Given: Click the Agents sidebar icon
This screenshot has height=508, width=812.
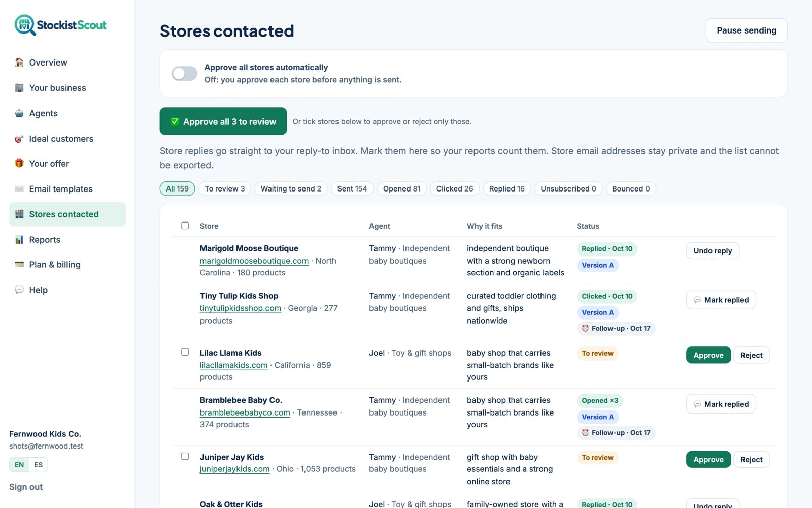Looking at the screenshot, I should tap(19, 113).
